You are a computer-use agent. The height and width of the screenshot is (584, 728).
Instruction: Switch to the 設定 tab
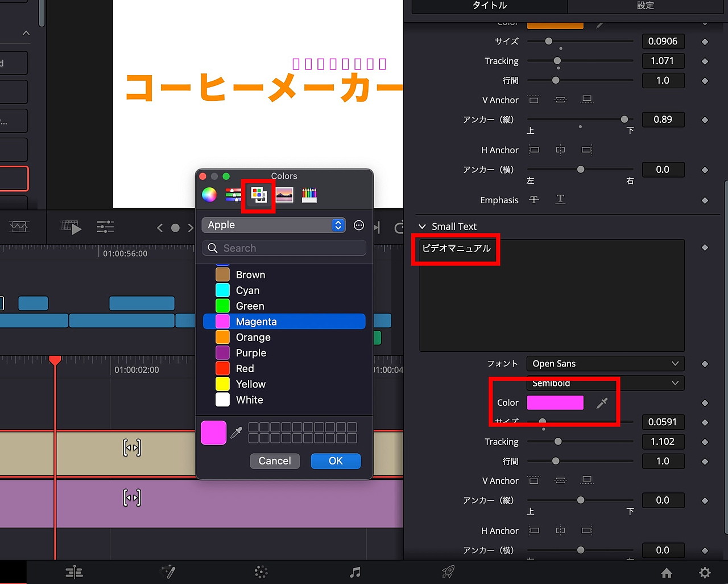tap(646, 6)
